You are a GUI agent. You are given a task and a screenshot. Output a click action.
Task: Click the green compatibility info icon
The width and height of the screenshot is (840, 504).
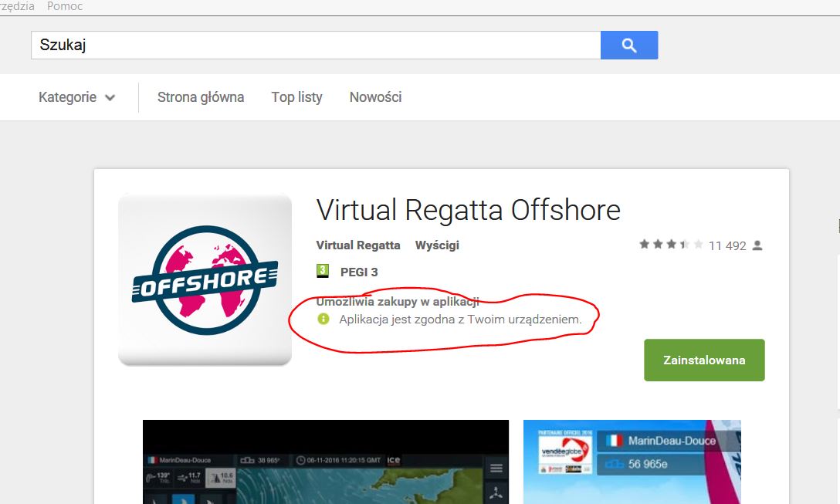pyautogui.click(x=323, y=320)
